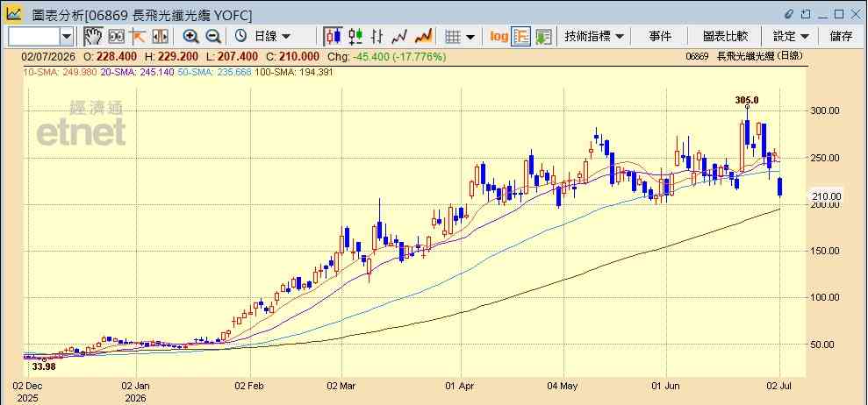
Task: Switch to candlestick chart type
Action: click(333, 37)
